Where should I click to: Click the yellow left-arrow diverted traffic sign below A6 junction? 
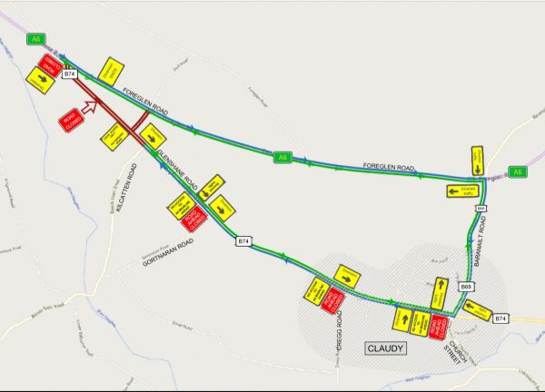coord(463,191)
